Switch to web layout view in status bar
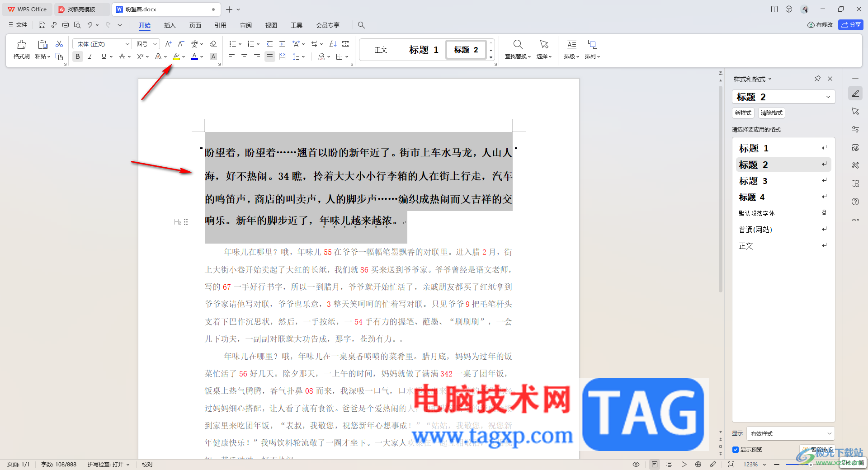Image resolution: width=868 pixels, height=470 pixels. point(698,464)
